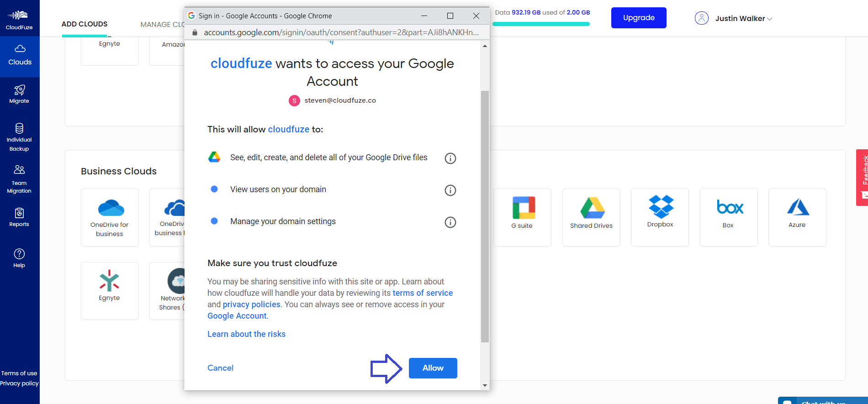
Task: Select the Egnyte tile under Business Clouds
Action: (x=110, y=291)
